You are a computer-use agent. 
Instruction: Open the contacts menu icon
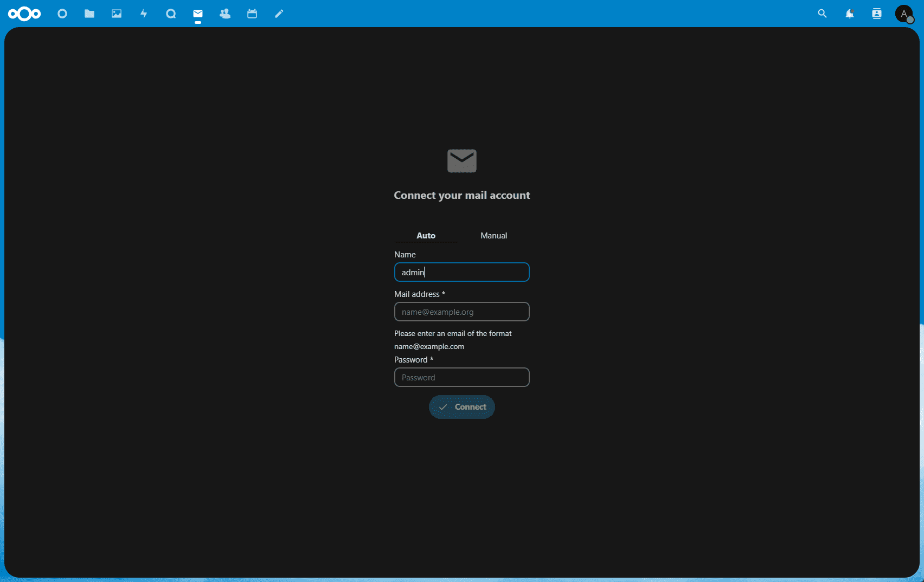[x=877, y=14]
